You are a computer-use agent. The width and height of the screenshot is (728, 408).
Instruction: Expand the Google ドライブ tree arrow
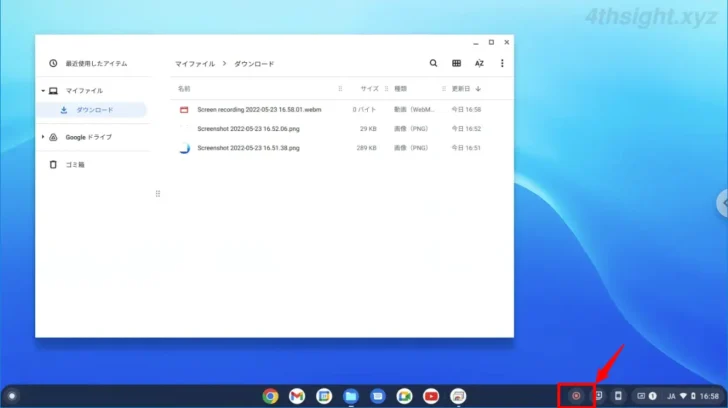(x=43, y=137)
